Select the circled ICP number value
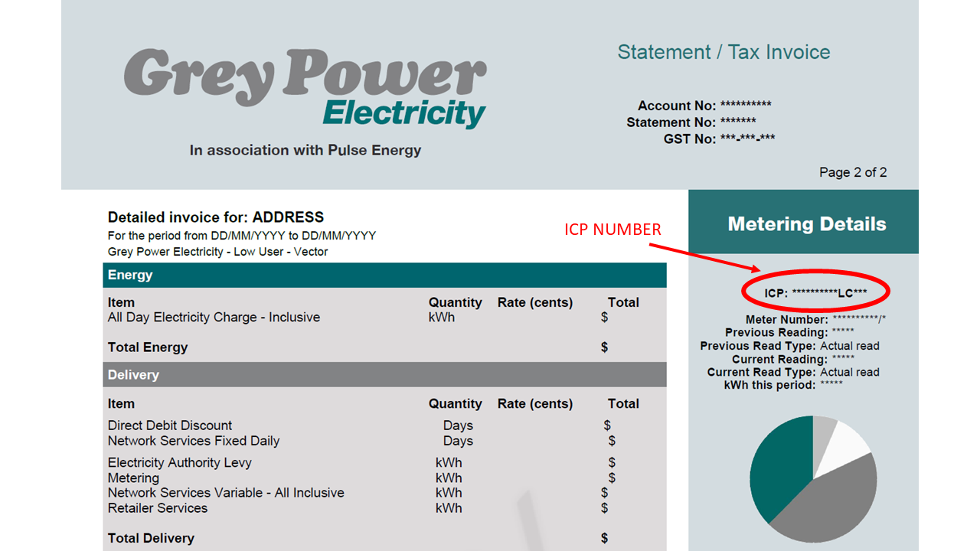Viewport: 980px width, 551px height. (x=815, y=293)
